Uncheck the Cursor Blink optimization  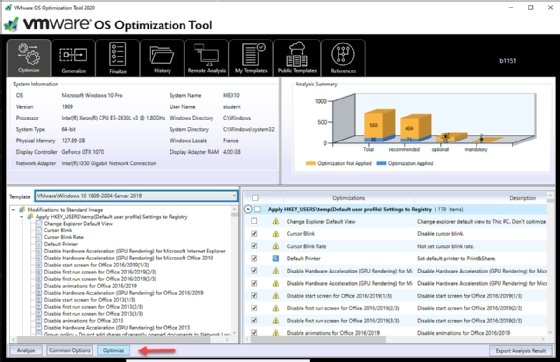(254, 234)
